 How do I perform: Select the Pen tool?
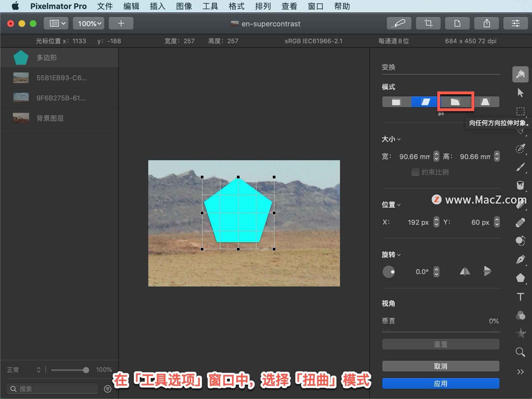click(520, 260)
